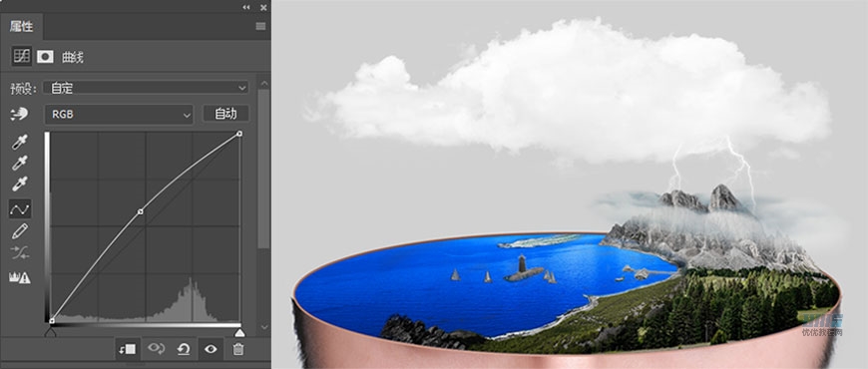
Task: Pick the white point eyedropper
Action: coord(20,184)
